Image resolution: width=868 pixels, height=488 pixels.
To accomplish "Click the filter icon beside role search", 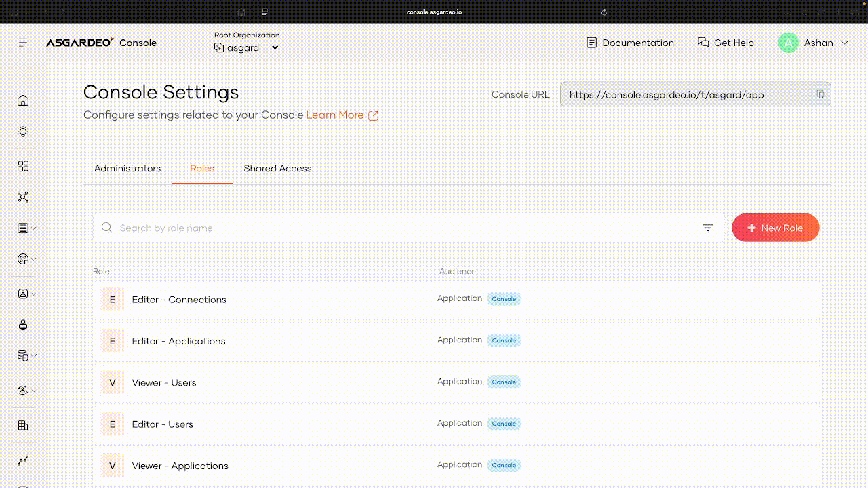I will (x=708, y=228).
